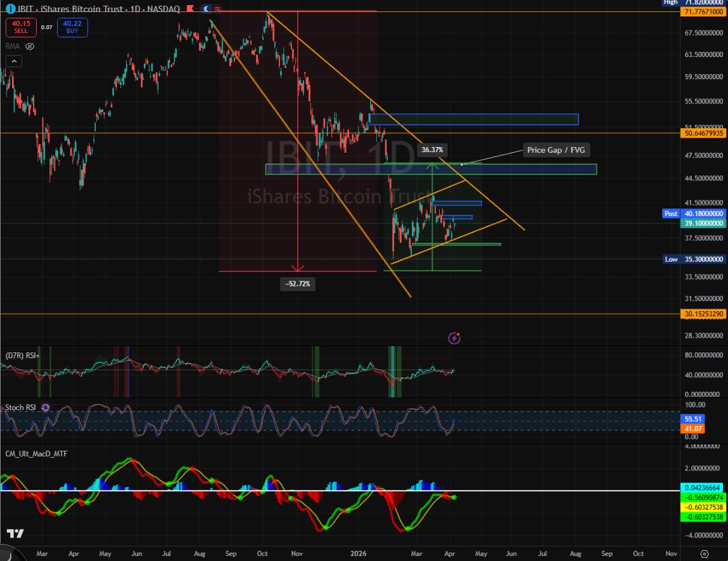Click the 71.77671000 price line label
Image resolution: width=728 pixels, height=561 pixels.
tap(704, 11)
